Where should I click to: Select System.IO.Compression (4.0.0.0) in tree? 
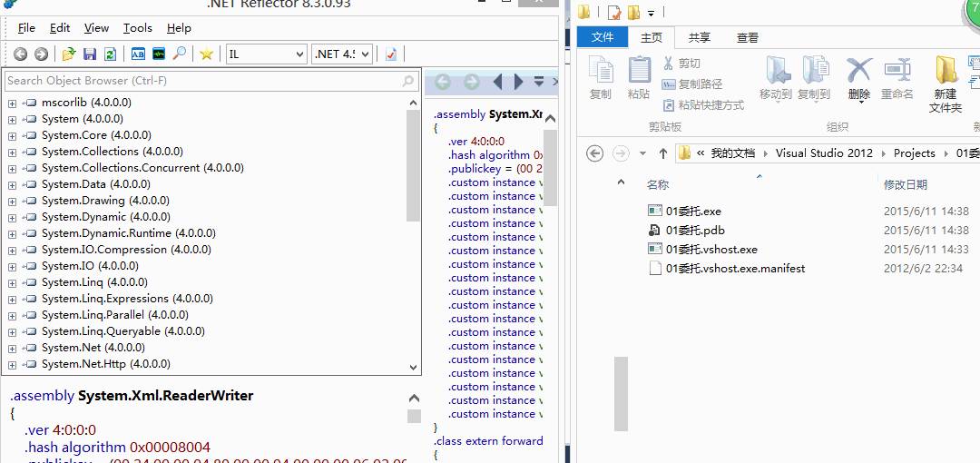point(126,250)
